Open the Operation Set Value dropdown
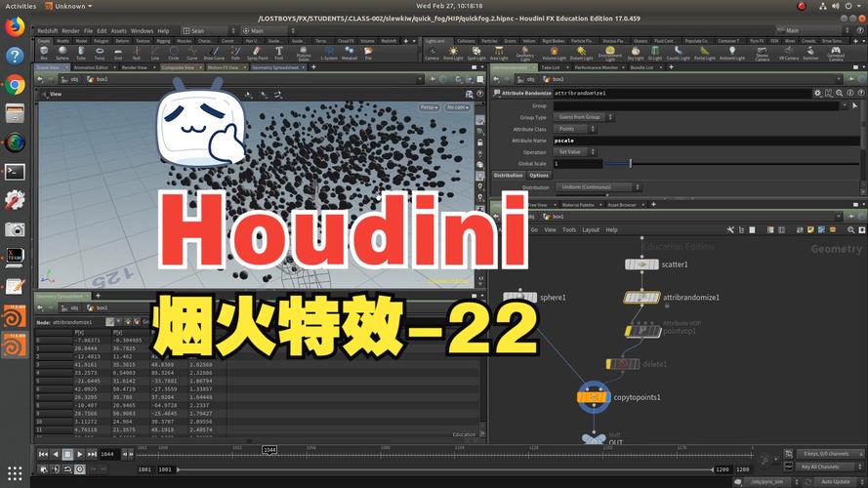This screenshot has height=488, width=868. (x=575, y=152)
